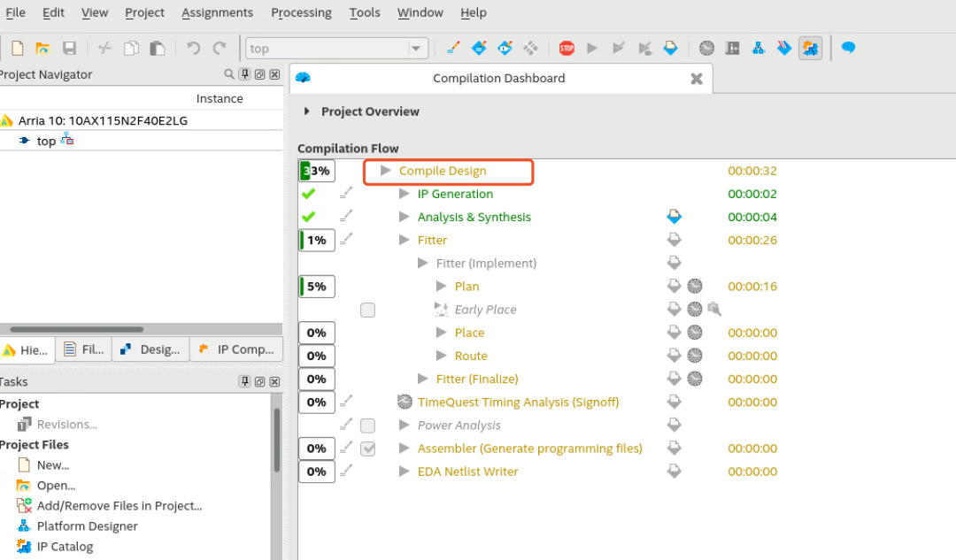Open the Timing Analyzer clock toolbar icon
956x560 pixels.
click(706, 48)
